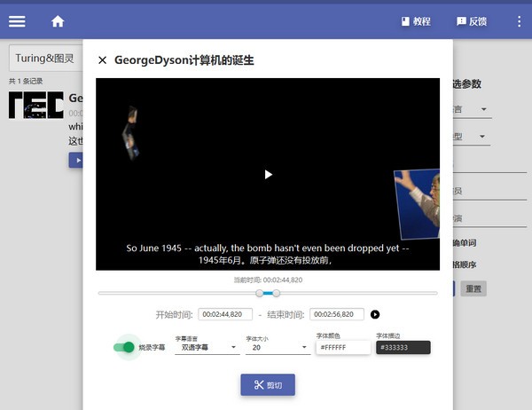The height and width of the screenshot is (410, 532).
Task: Play the video in the preview
Action: click(268, 174)
